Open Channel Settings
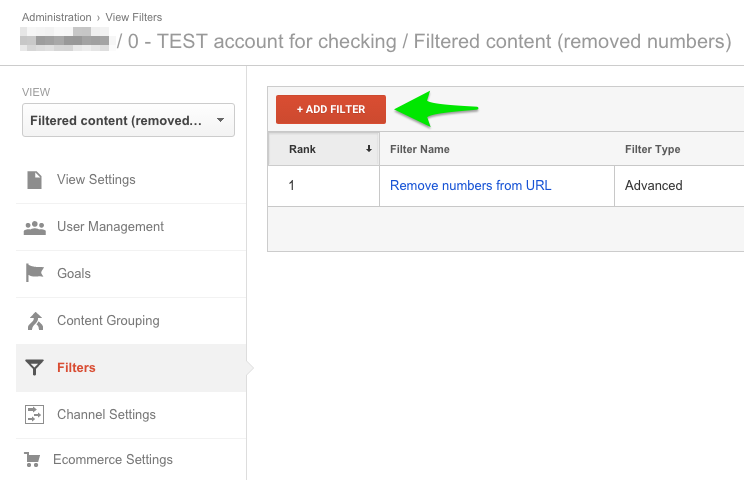This screenshot has width=744, height=480. click(x=131, y=415)
